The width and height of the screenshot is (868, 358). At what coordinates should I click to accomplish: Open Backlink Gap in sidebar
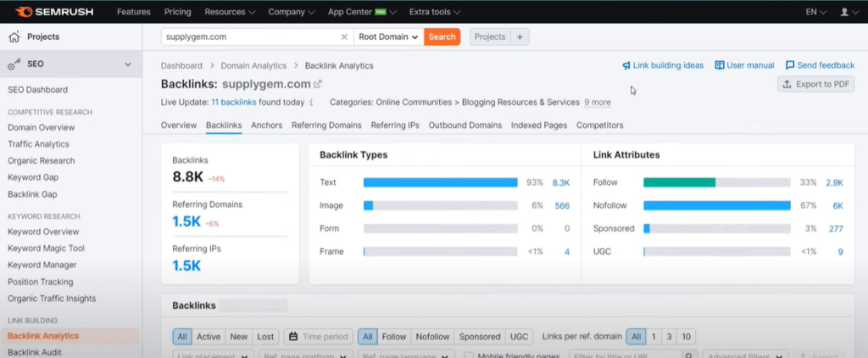32,194
